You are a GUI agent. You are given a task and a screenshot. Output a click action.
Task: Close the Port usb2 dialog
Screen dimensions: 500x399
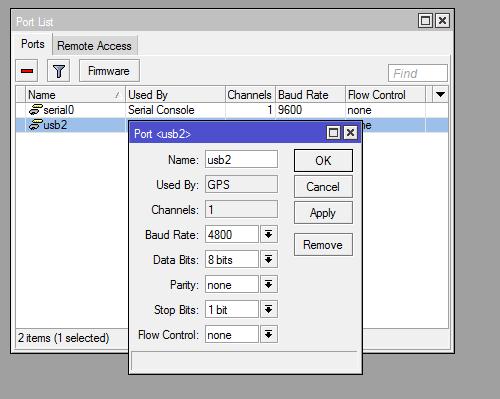[x=350, y=133]
